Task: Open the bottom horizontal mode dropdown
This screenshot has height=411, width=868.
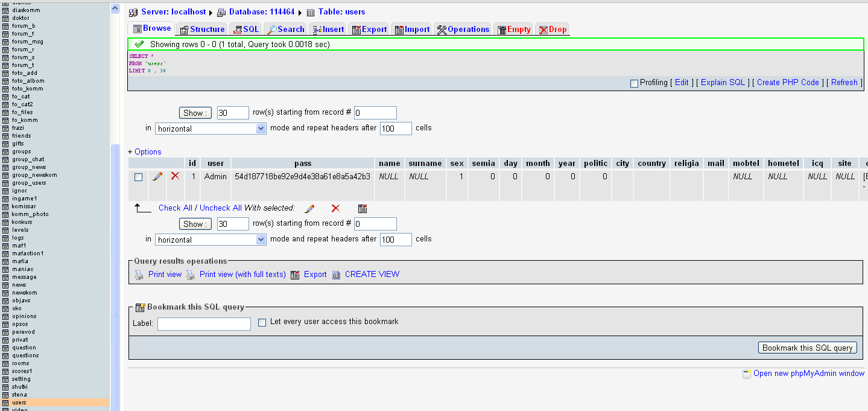Action: 211,240
